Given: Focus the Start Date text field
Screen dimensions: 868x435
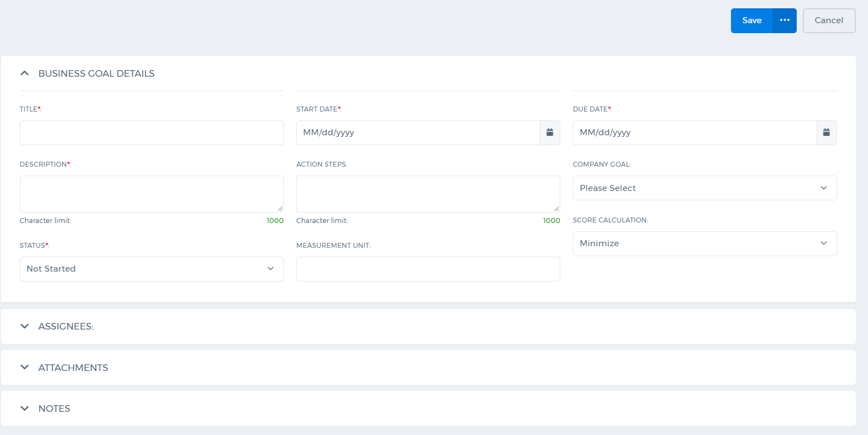Looking at the screenshot, I should (x=418, y=132).
